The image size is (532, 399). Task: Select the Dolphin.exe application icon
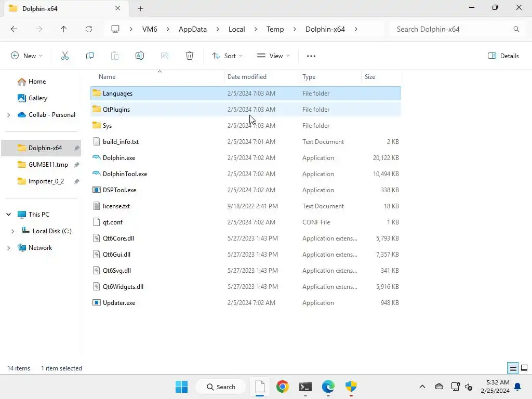[97, 158]
